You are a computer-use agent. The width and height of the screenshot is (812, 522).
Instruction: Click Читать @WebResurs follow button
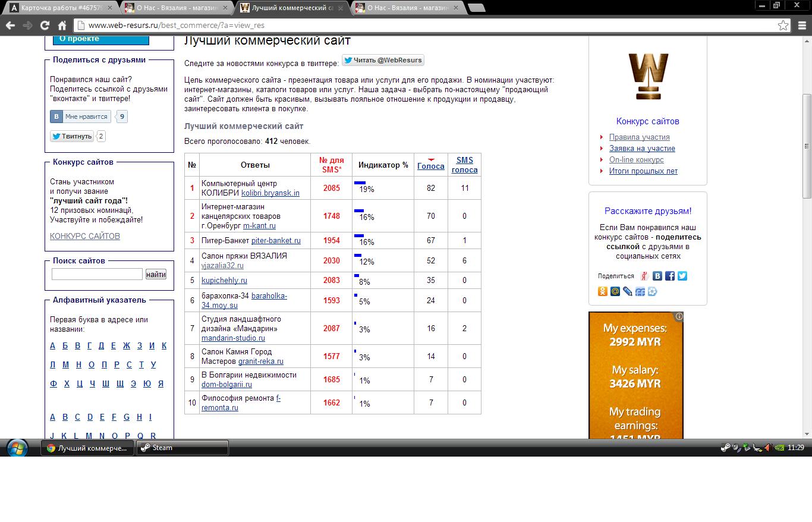383,60
